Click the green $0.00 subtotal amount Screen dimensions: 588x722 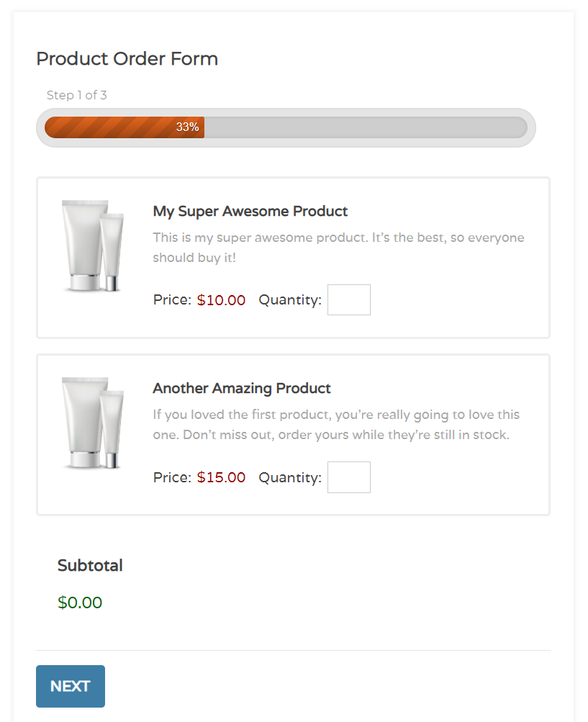(80, 603)
